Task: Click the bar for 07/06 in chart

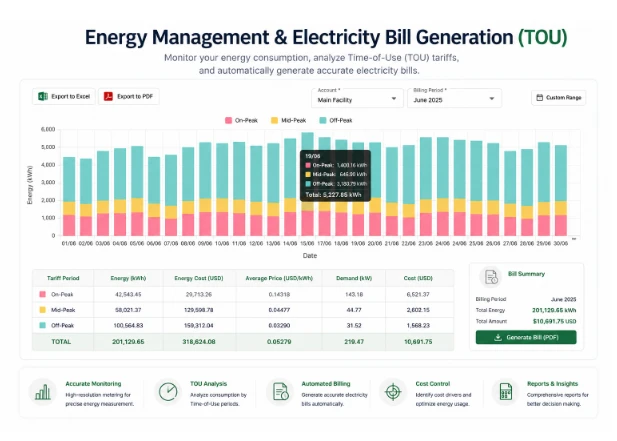Action: click(x=171, y=195)
